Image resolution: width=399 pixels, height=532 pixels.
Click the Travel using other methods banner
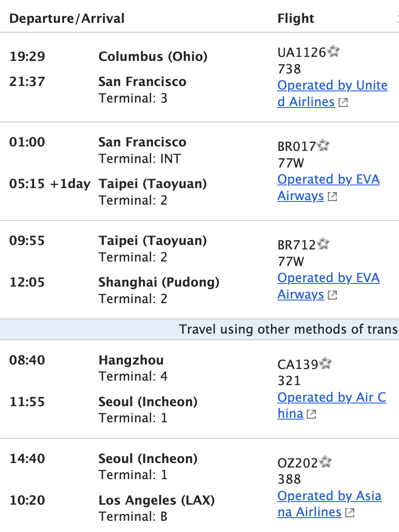pos(199,330)
